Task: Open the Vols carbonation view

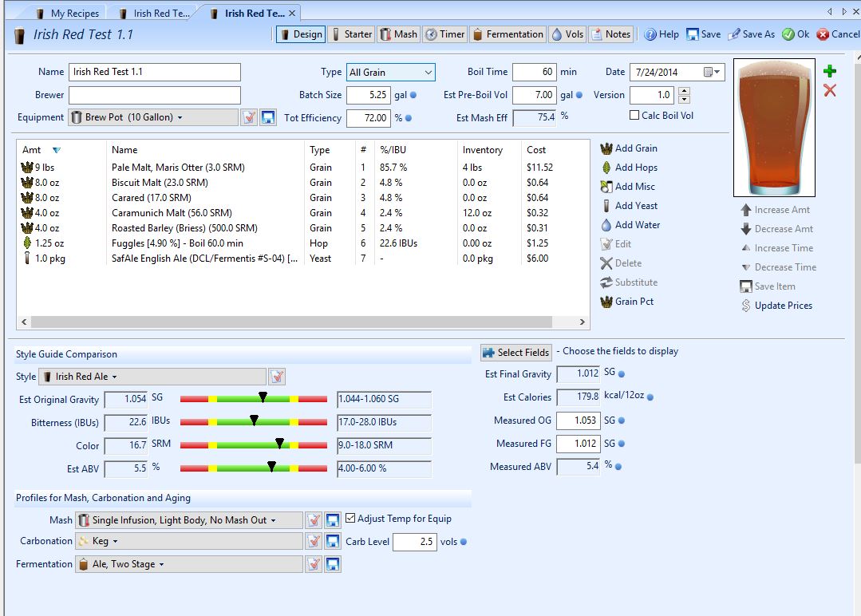Action: (568, 34)
